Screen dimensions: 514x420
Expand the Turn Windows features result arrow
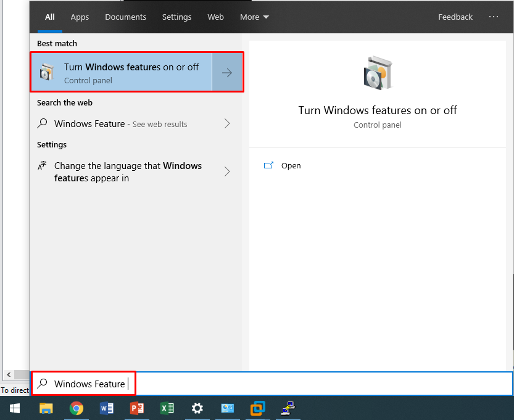pos(227,73)
